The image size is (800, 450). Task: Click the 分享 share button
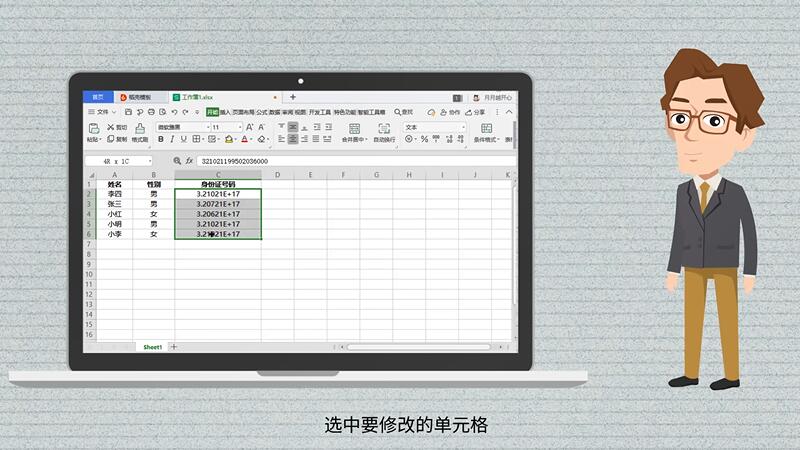(478, 113)
